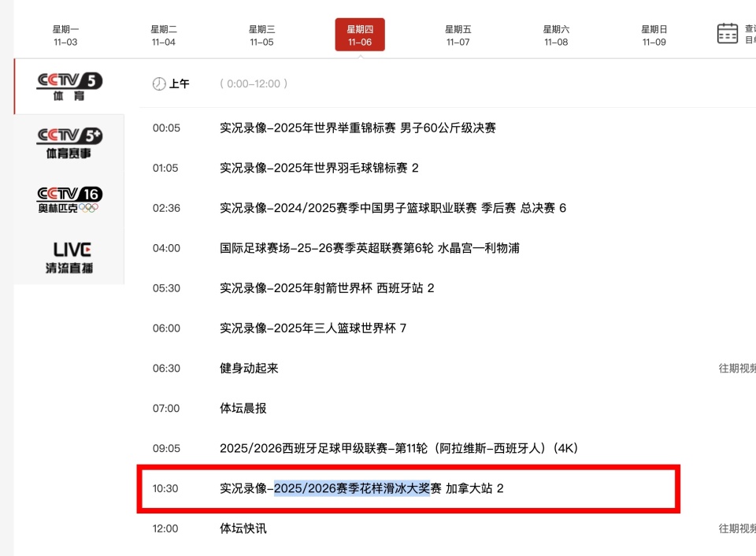
Task: Click the LIVE 清流直播 sidebar icon
Action: tap(71, 256)
